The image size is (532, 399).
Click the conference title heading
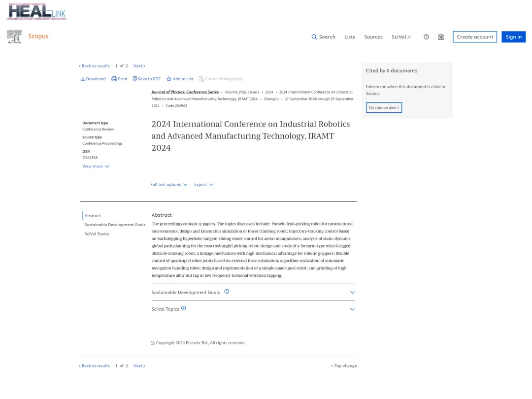click(x=250, y=136)
